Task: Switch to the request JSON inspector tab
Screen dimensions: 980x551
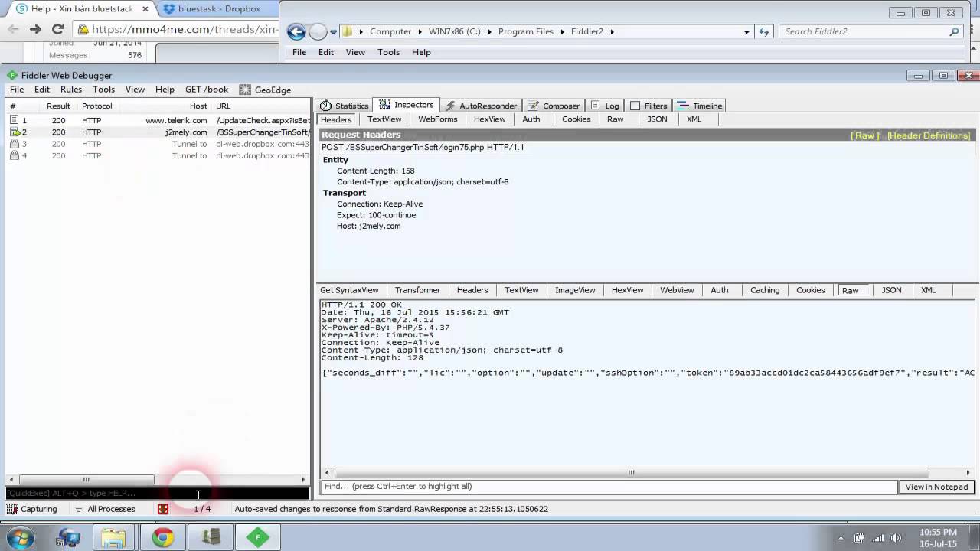Action: coord(657,119)
